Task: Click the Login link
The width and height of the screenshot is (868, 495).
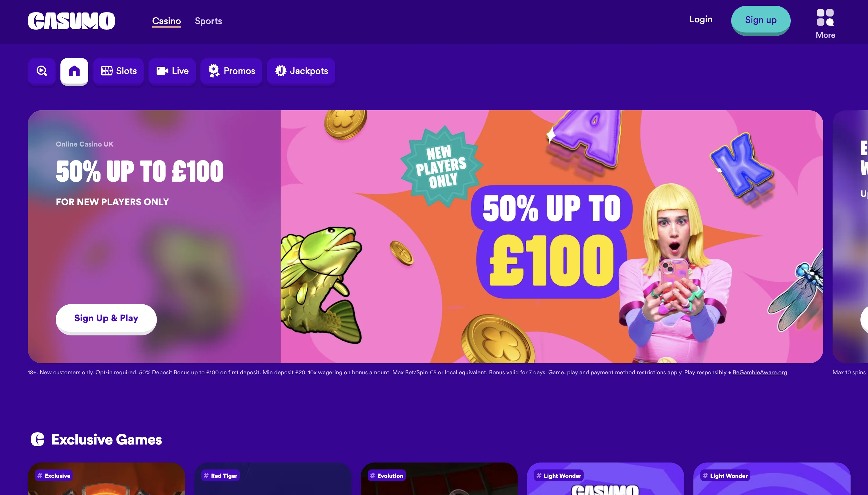Action: (701, 19)
